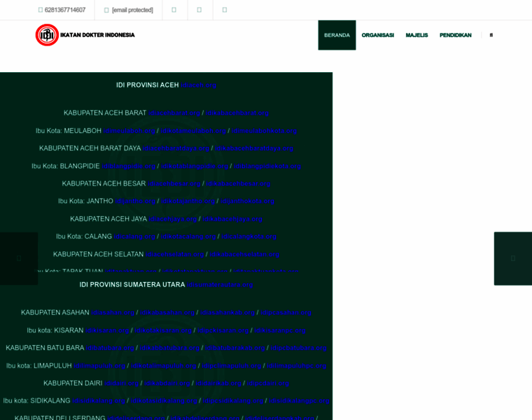Open the idiacehbarat.org link

coord(174,113)
